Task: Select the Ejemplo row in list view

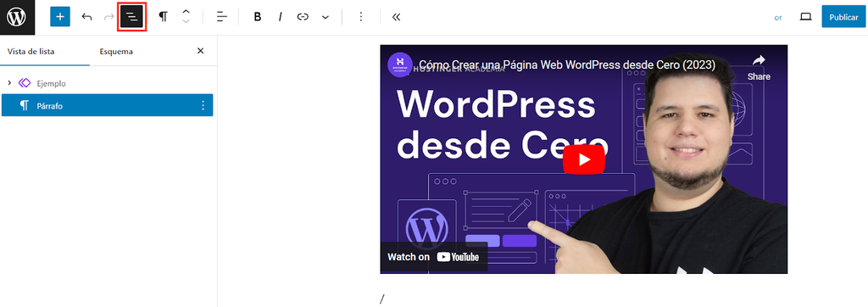Action: click(x=108, y=83)
